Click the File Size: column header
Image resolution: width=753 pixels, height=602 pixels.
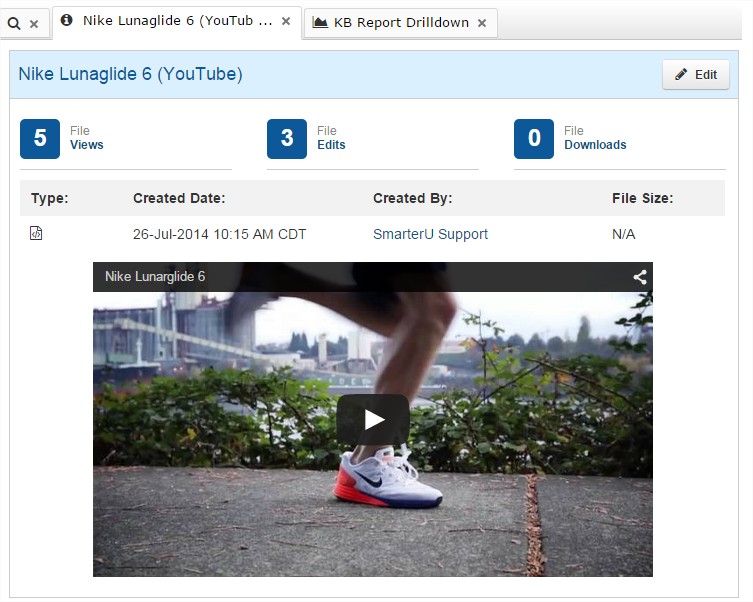point(643,198)
